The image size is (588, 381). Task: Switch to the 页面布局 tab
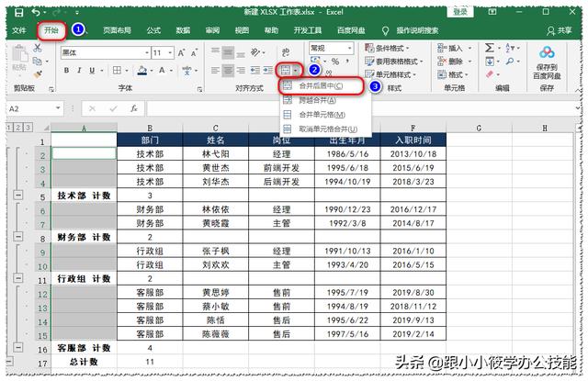point(117,30)
